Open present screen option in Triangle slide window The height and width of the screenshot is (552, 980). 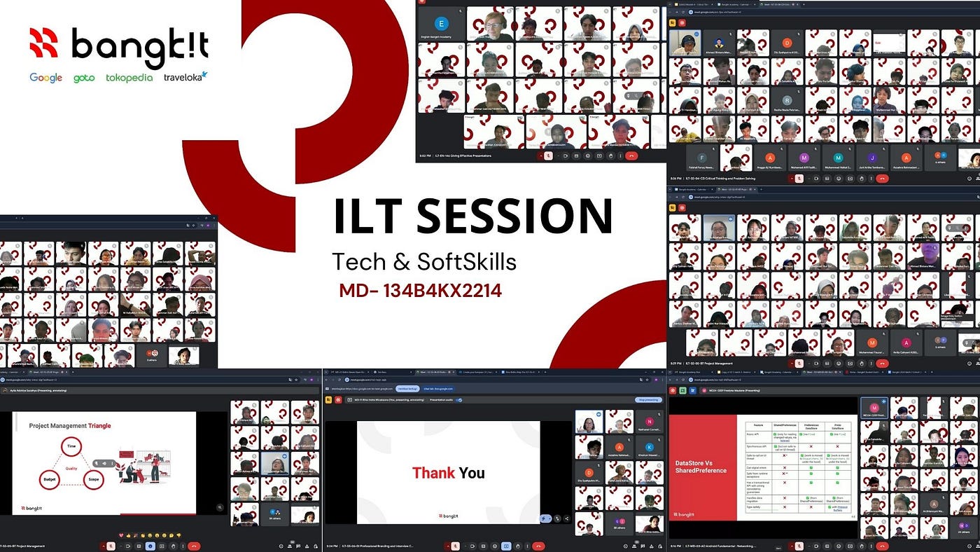coord(162,546)
